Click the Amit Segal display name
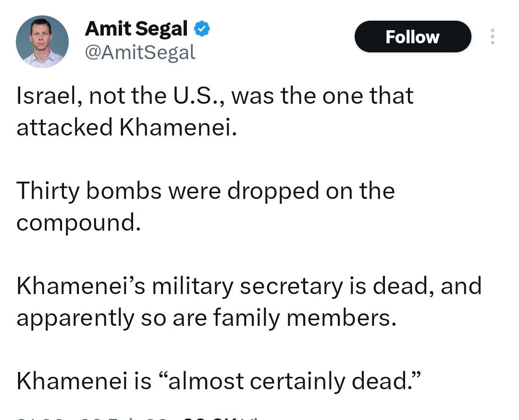 pos(136,29)
